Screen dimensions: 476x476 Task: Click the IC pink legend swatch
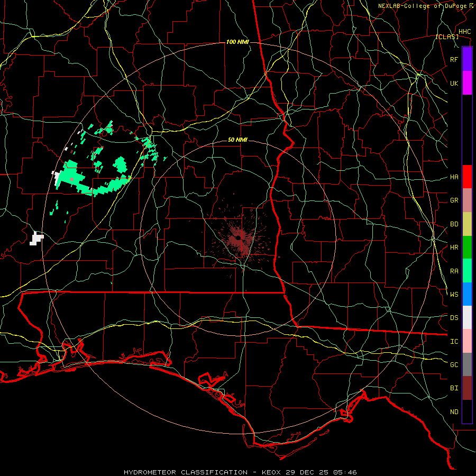(467, 341)
